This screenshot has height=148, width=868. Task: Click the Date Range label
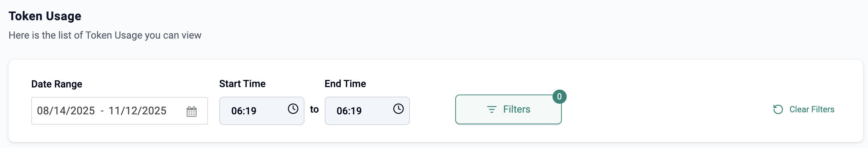click(57, 84)
